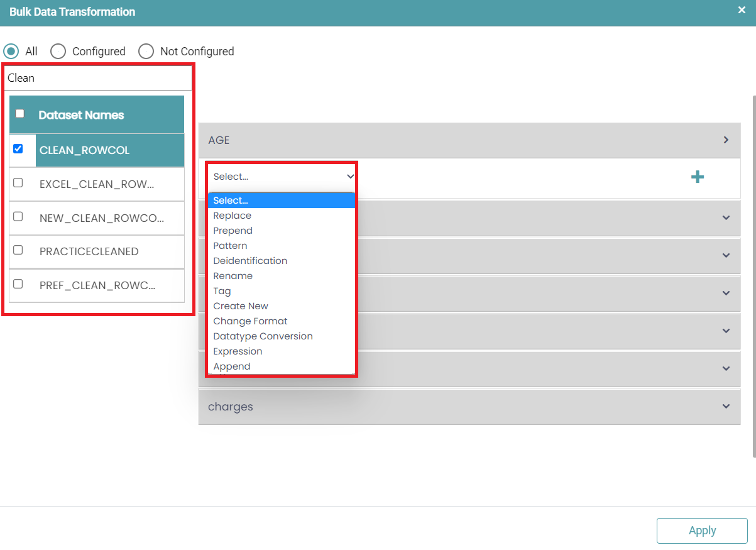Expand the charges column section
This screenshot has width=756, height=550.
click(x=726, y=407)
